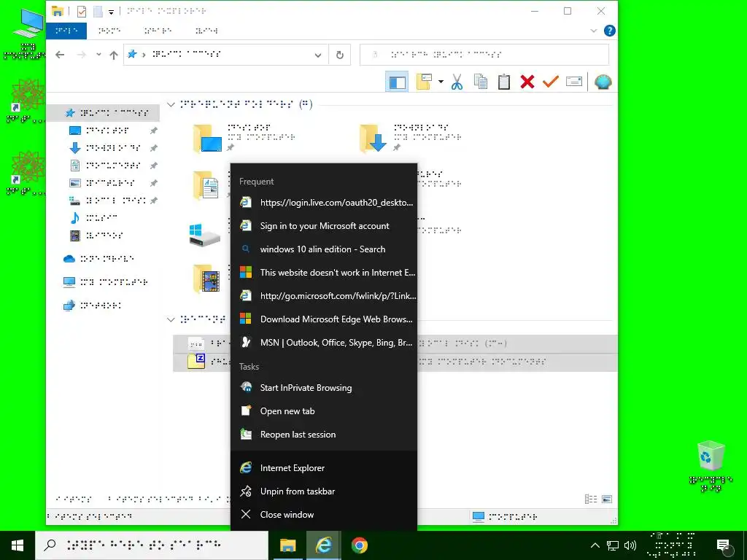Switch to details view via status bar button

[x=591, y=499]
